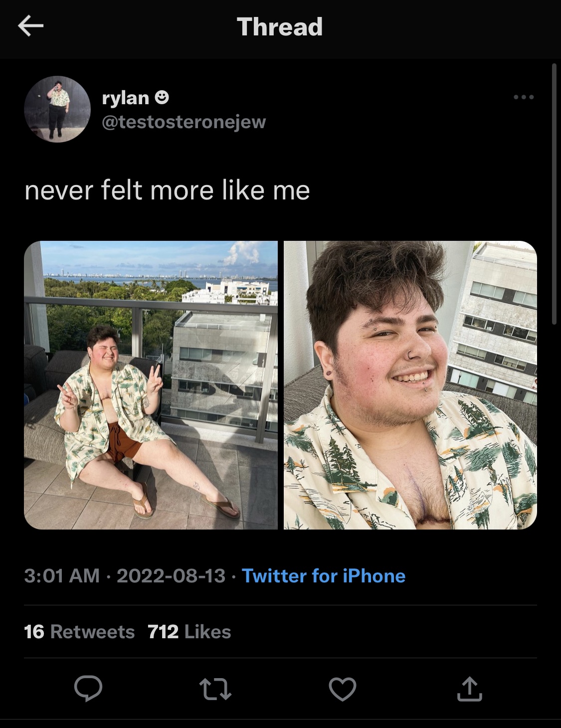This screenshot has height=728, width=561.
Task: View the left balcony photo full size
Action: point(151,385)
